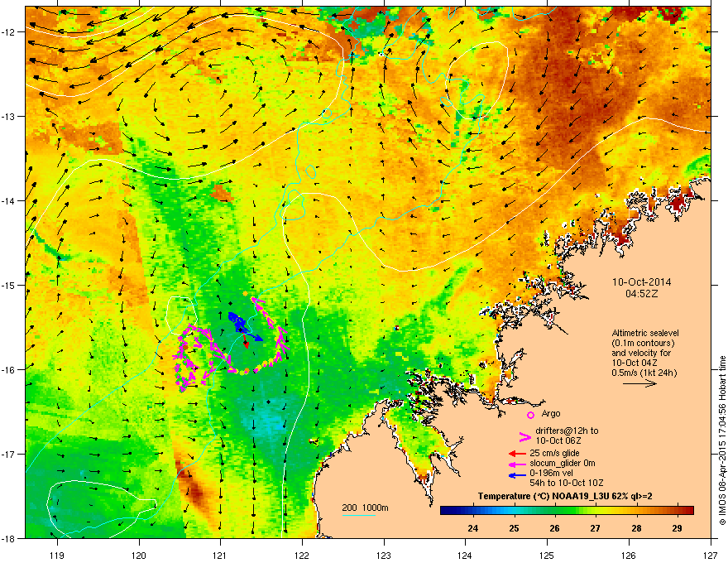
Task: Click the colorbar tick label 28
Action: (636, 528)
